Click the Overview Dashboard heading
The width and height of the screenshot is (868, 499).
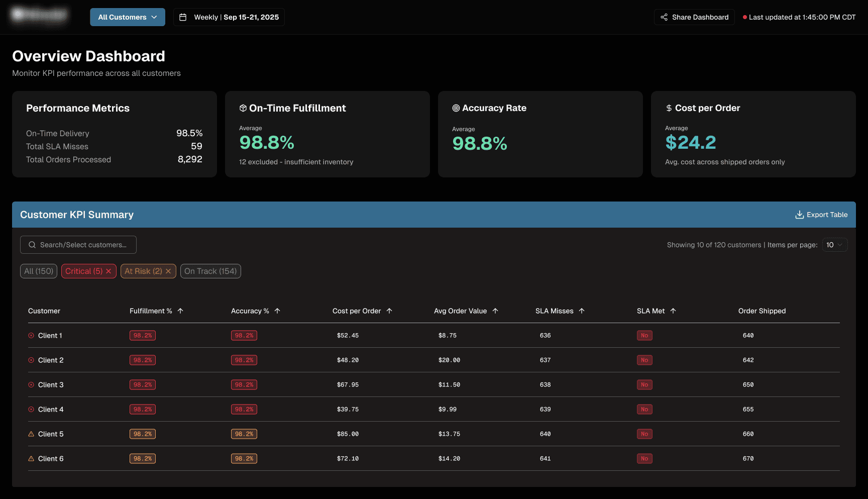(88, 56)
